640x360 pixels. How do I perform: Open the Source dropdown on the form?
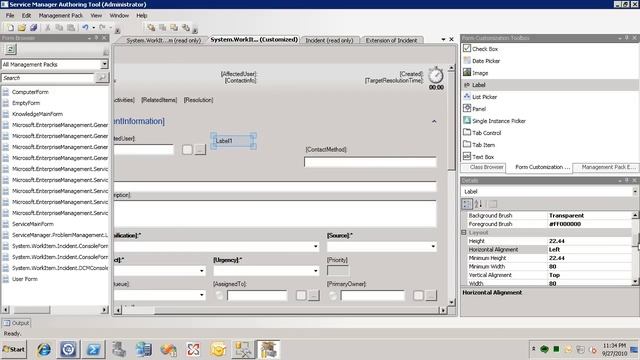point(433,247)
